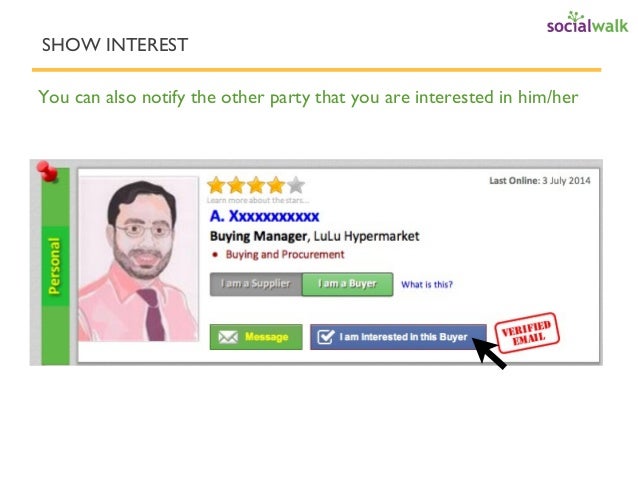Click the third gold rating star
This screenshot has height=479, width=638.
point(256,185)
